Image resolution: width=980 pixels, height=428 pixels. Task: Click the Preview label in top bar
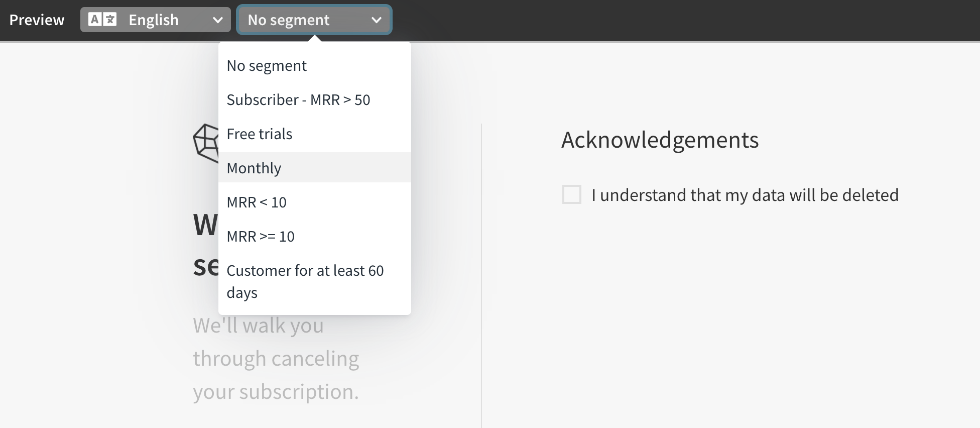37,20
